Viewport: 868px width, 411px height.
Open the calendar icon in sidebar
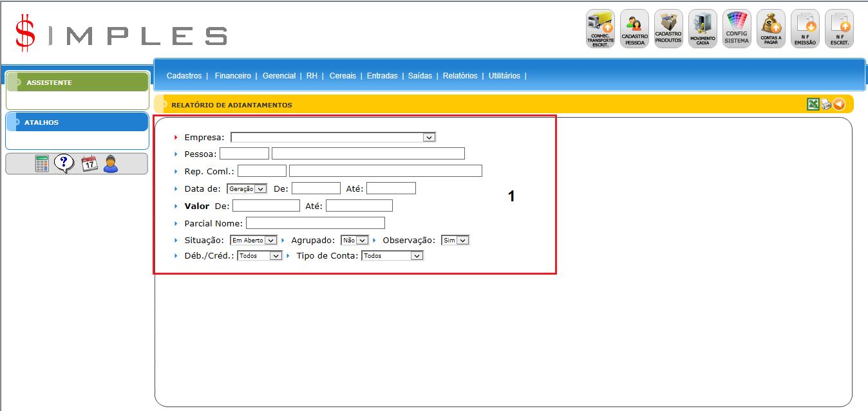89,163
